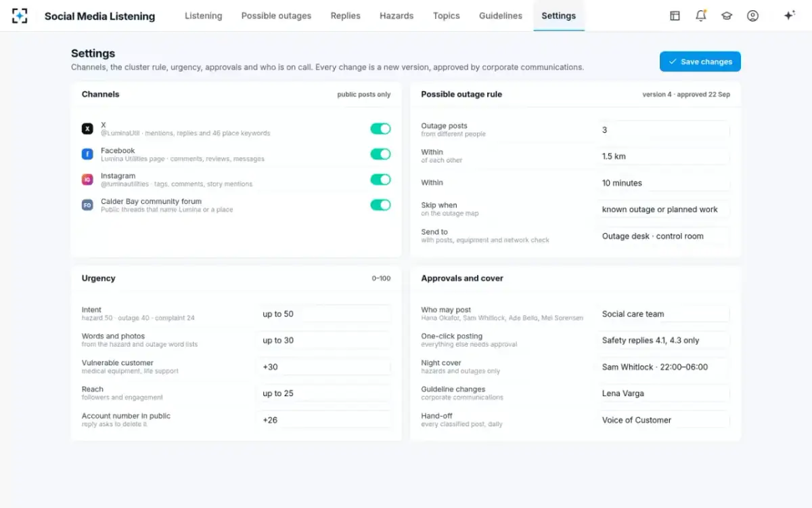Click the Account number in public field
This screenshot has width=812, height=508.
[x=324, y=420]
